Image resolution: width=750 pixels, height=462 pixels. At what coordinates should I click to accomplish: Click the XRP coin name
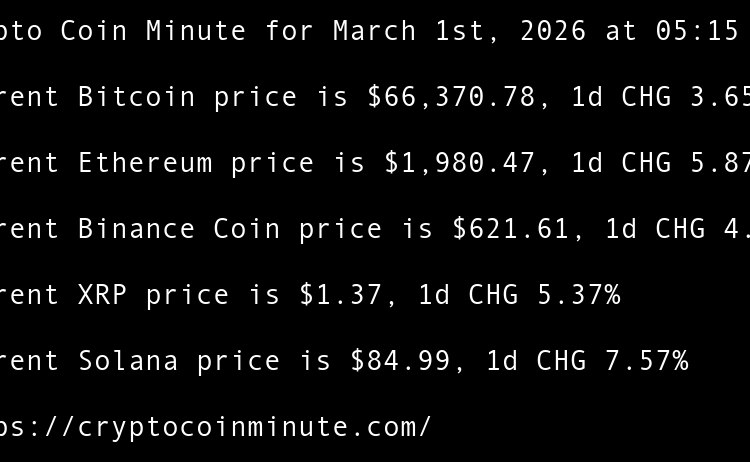coord(103,295)
